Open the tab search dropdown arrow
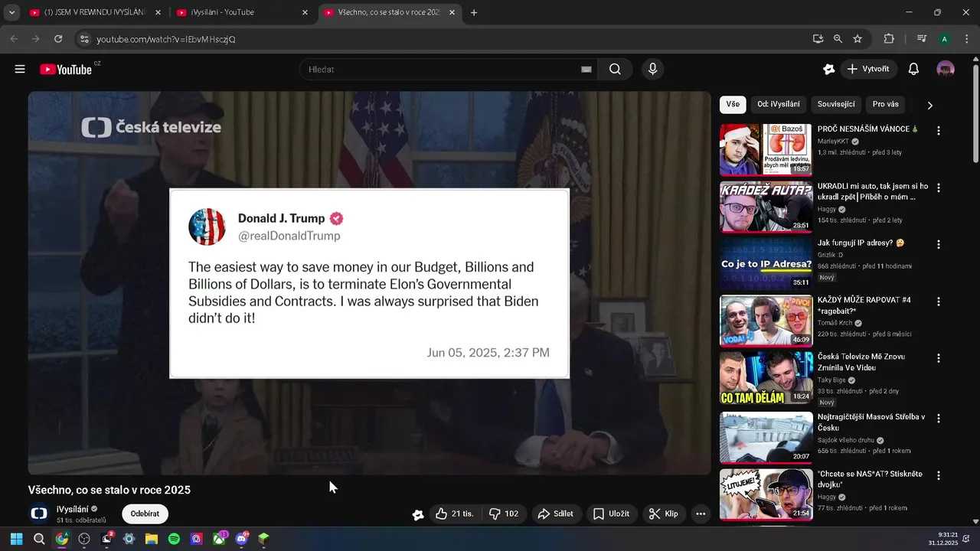Screen dimensions: 980x551 (11, 12)
